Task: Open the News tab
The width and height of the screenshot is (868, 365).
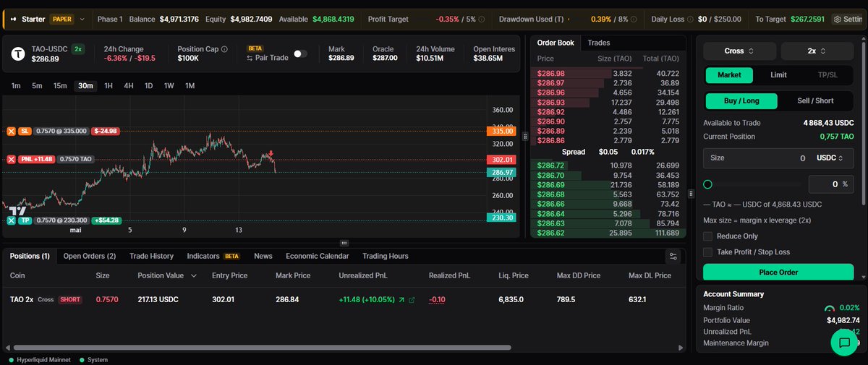Action: [263, 256]
